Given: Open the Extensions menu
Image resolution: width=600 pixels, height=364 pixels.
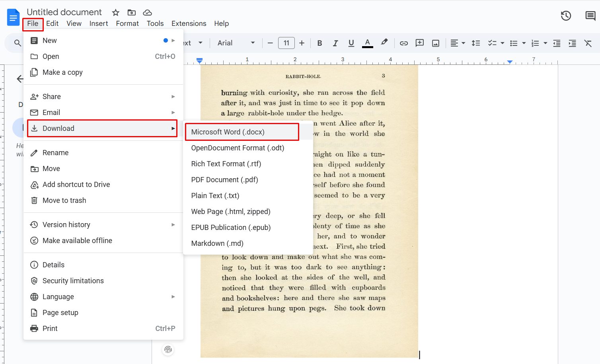Looking at the screenshot, I should (x=189, y=23).
